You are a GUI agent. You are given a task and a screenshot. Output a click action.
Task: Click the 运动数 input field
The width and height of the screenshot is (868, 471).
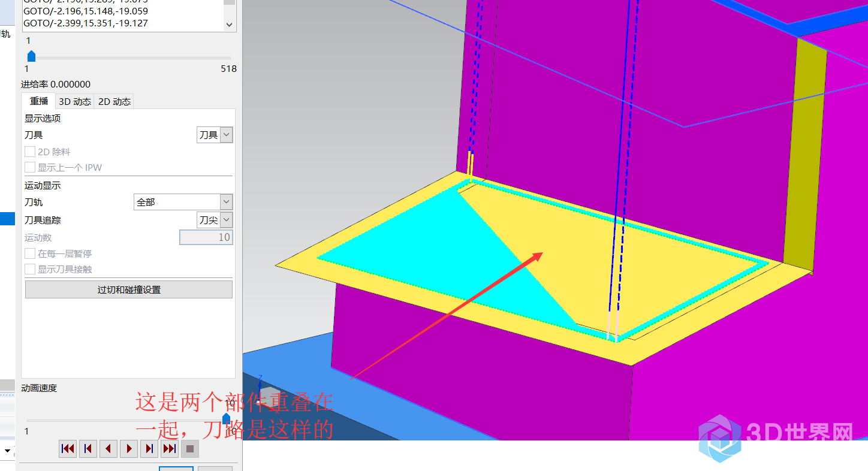pyautogui.click(x=206, y=237)
